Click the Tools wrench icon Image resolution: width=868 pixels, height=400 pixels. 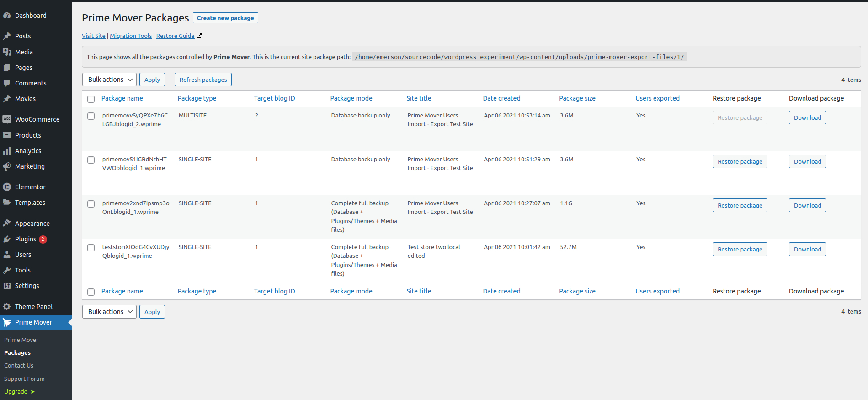point(7,270)
